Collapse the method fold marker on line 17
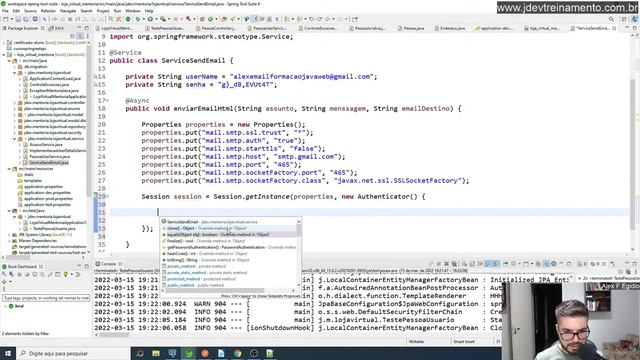The image size is (640, 360). pos(107,100)
